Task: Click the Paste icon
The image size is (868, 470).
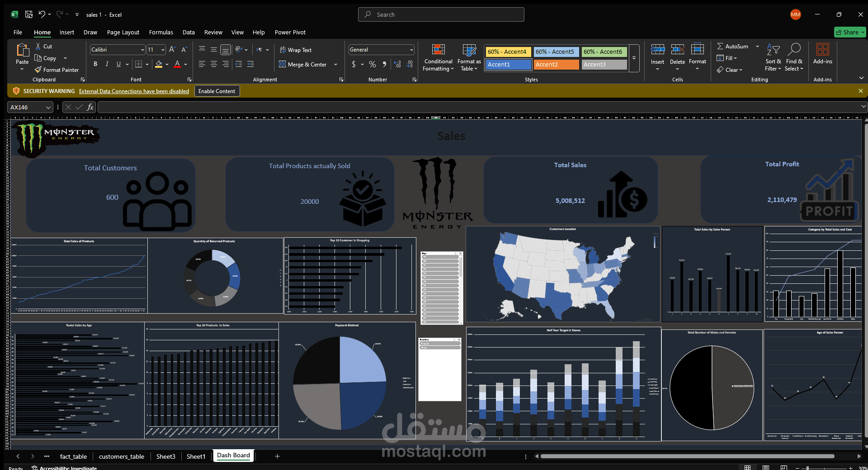Action: 22,50
